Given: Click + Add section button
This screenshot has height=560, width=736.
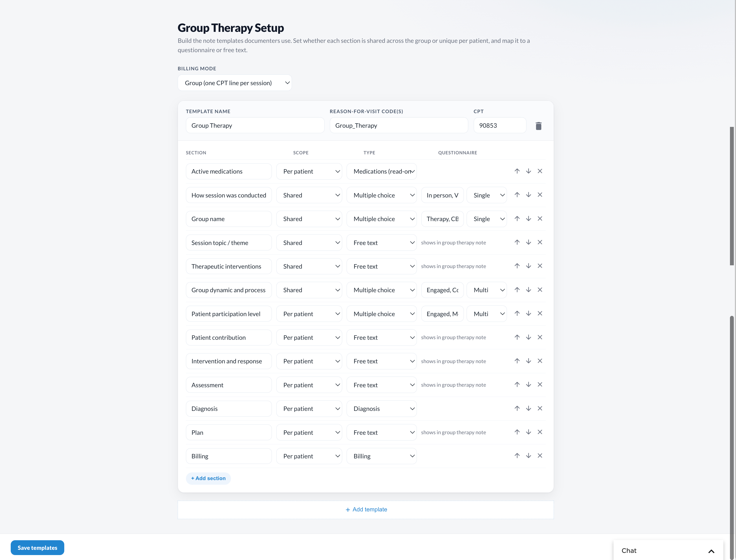Looking at the screenshot, I should (x=208, y=478).
